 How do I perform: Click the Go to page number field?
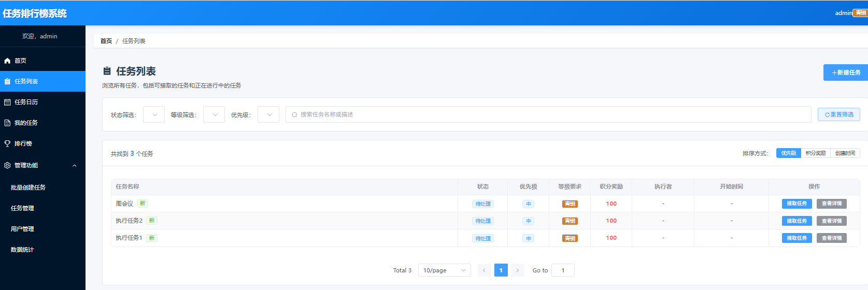point(563,270)
